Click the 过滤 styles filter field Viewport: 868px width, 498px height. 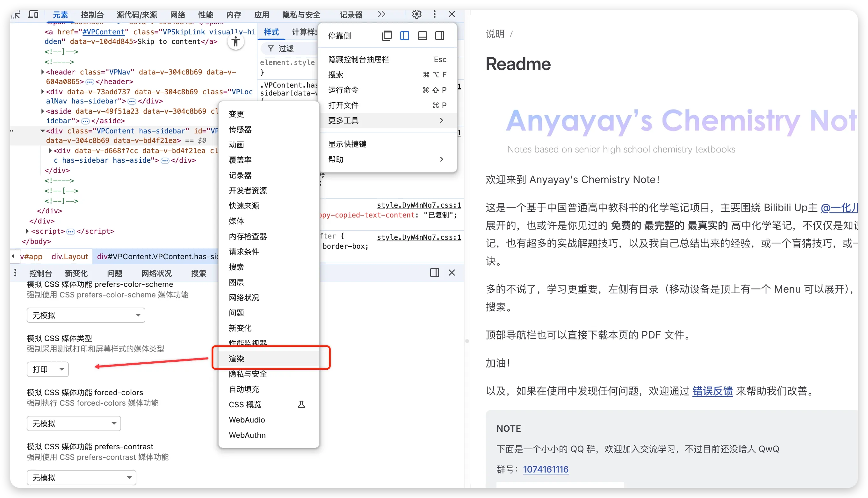tap(286, 49)
